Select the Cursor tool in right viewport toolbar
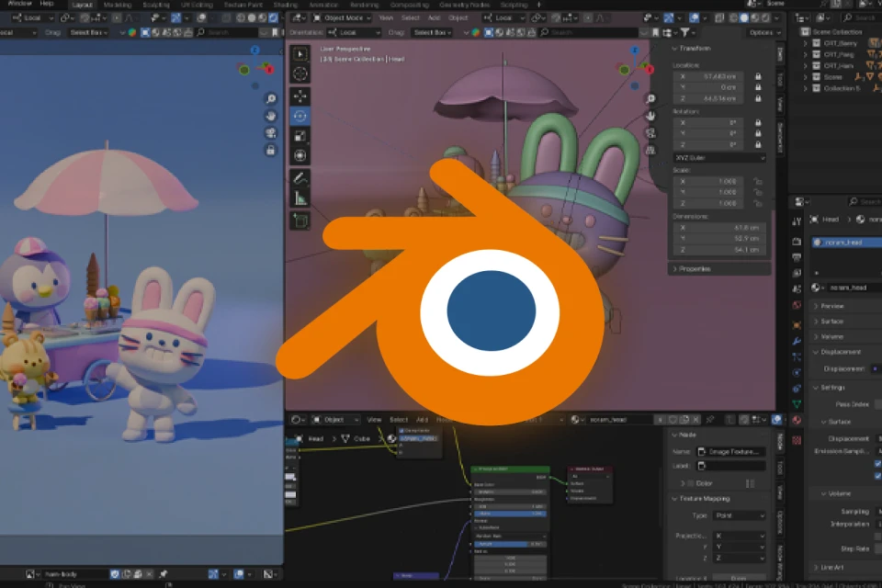This screenshot has height=588, width=882. pos(300,73)
